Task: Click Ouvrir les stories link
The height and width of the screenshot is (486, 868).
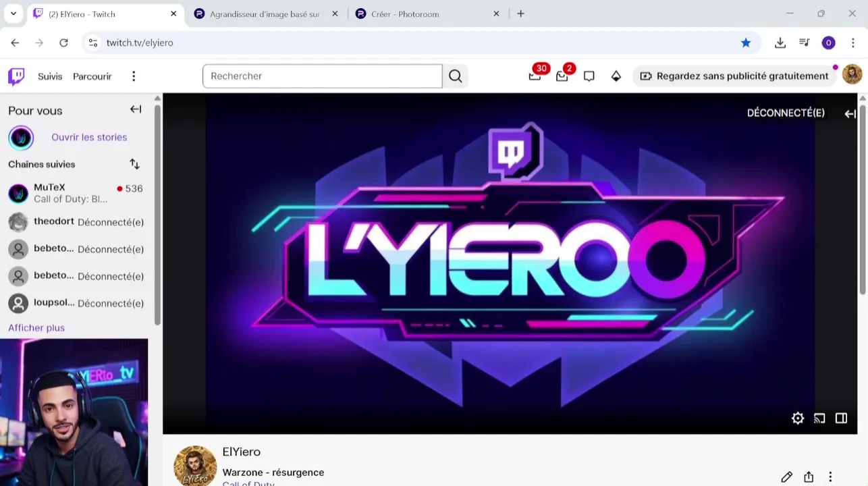Action: [x=89, y=137]
